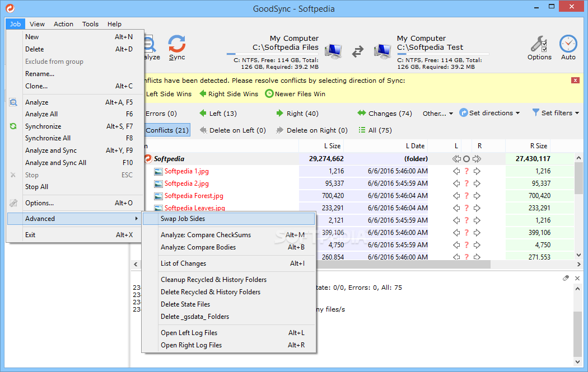Set Softpedia folder to do nothing circle
Screen dimensions: 588x372
point(466,159)
